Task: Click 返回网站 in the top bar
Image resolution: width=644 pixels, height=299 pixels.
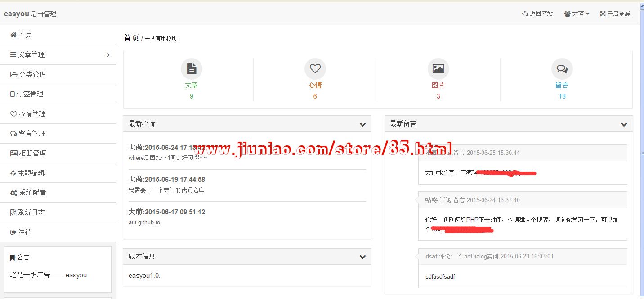Action: pyautogui.click(x=537, y=14)
